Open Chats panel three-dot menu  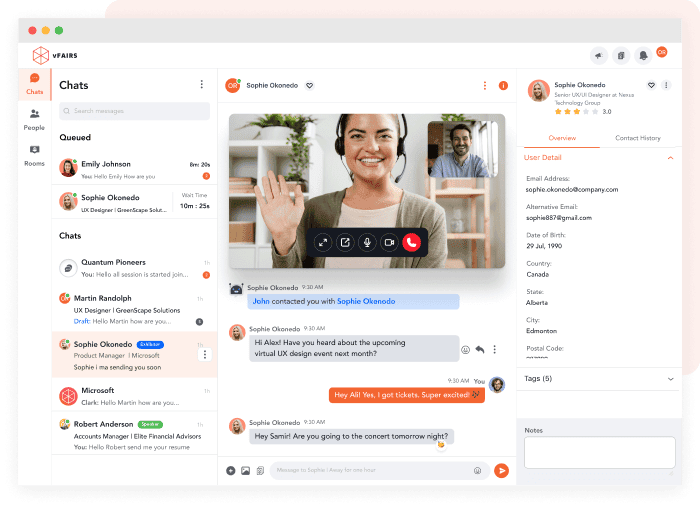click(202, 85)
